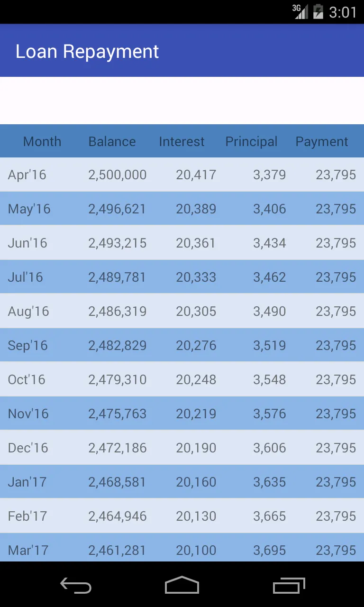364x607 pixels.
Task: Click the Loan Repayment title
Action: coord(87,51)
